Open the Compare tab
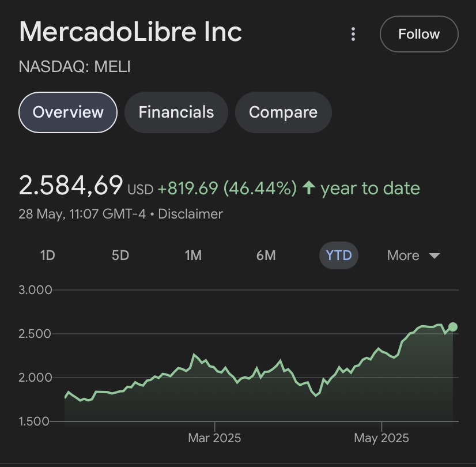The width and height of the screenshot is (476, 467). pyautogui.click(x=283, y=112)
